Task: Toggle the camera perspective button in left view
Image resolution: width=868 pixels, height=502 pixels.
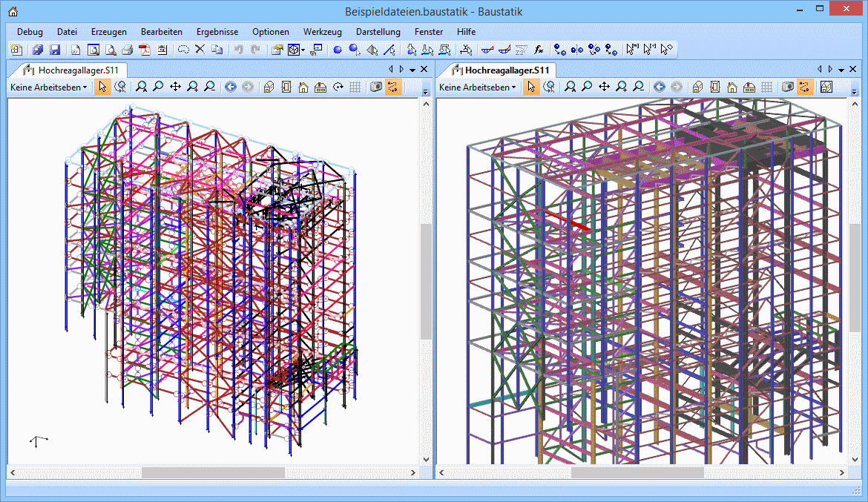Action: click(x=376, y=87)
